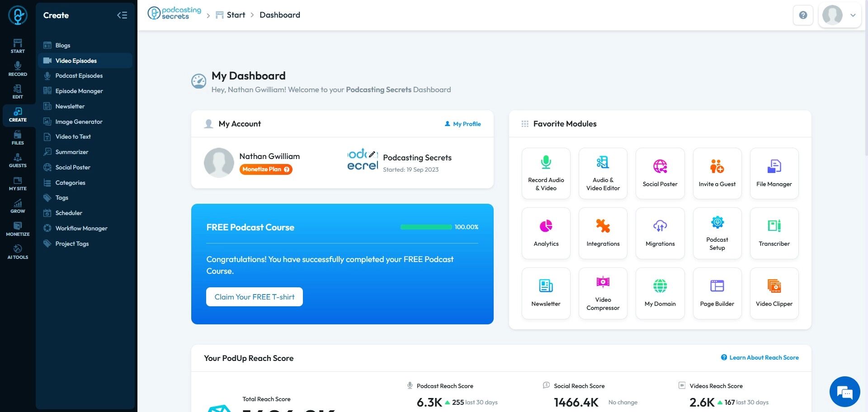Open the Grow section in left rail

click(18, 206)
